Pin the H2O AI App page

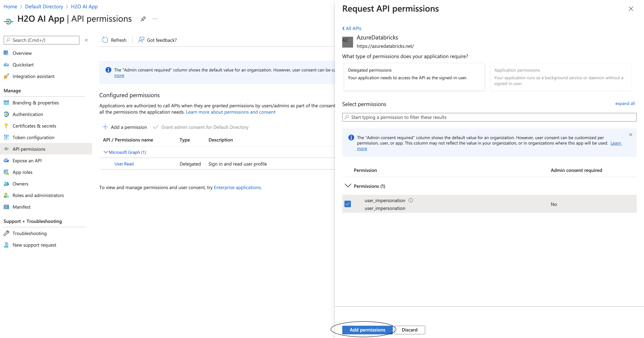tap(143, 19)
